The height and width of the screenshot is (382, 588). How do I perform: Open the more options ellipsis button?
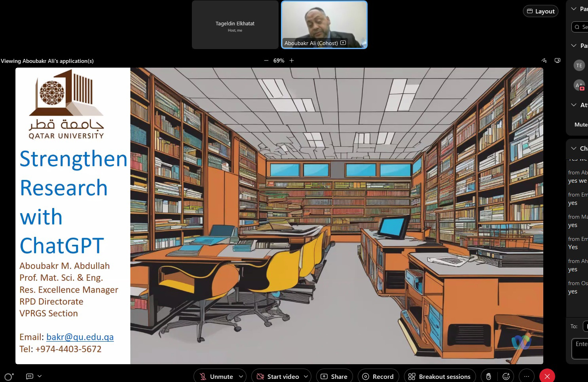pyautogui.click(x=526, y=376)
